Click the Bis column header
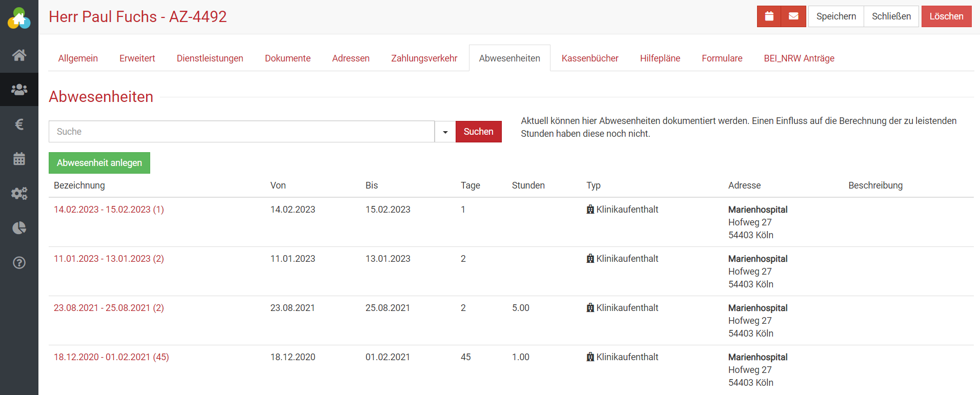This screenshot has height=395, width=980. pos(372,185)
